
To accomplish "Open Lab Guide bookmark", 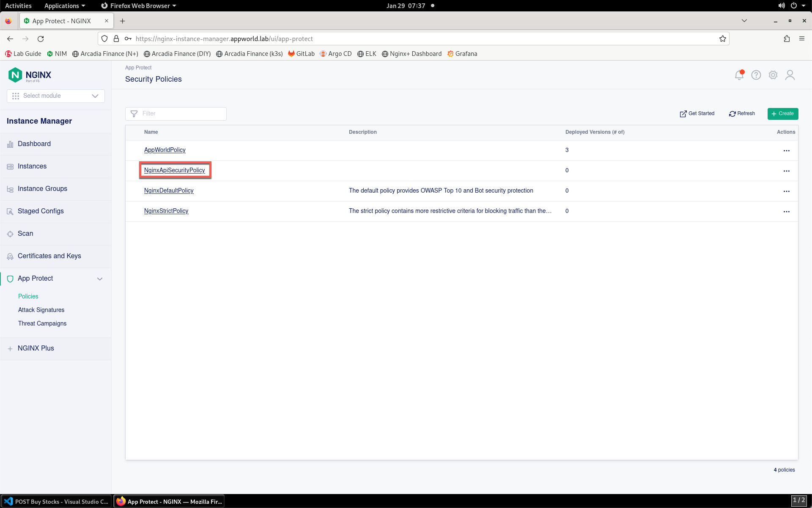I will [x=23, y=54].
